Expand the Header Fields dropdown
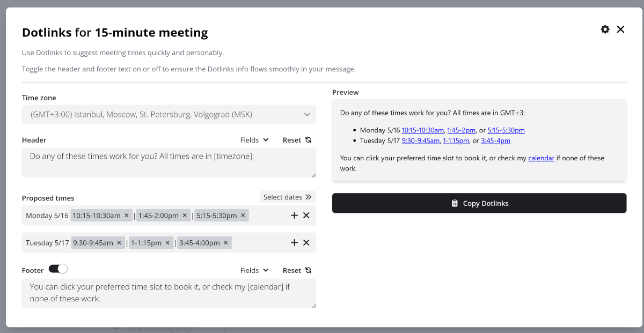This screenshot has height=333, width=644. (254, 140)
